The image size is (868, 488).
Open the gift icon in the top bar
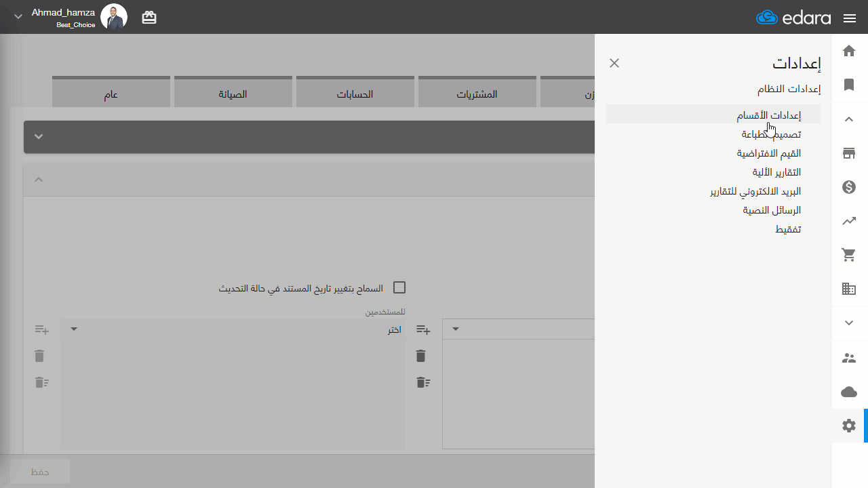pos(149,18)
